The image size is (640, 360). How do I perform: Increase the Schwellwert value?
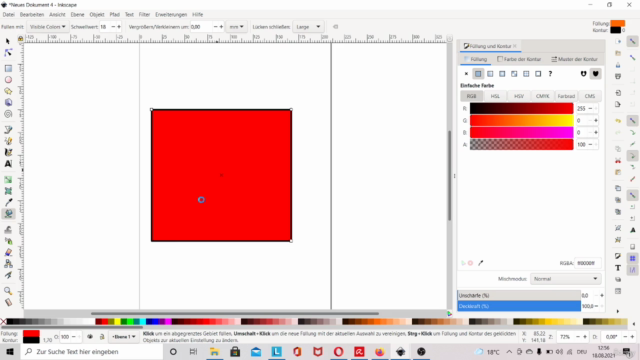click(119, 27)
